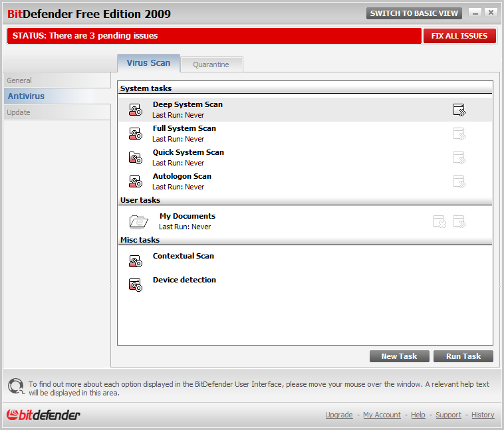Select the Device detection label
504x430 pixels.
184,280
